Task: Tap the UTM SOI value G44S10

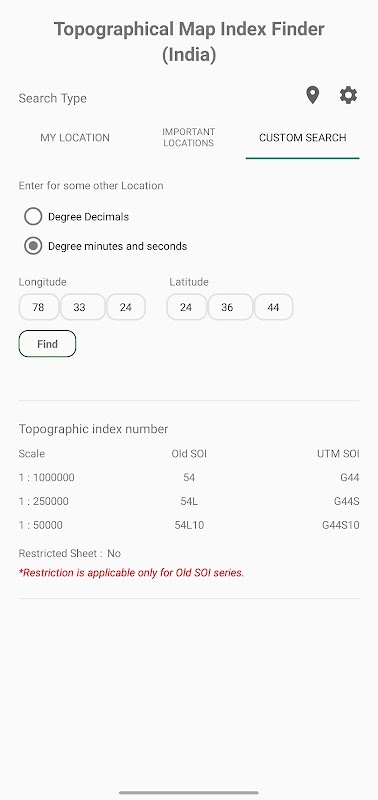Action: click(x=341, y=525)
